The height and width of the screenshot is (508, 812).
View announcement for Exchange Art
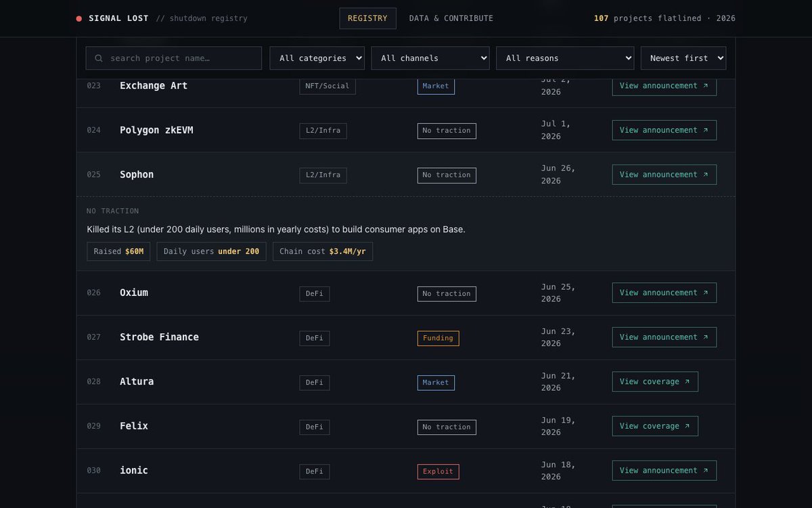coord(664,86)
